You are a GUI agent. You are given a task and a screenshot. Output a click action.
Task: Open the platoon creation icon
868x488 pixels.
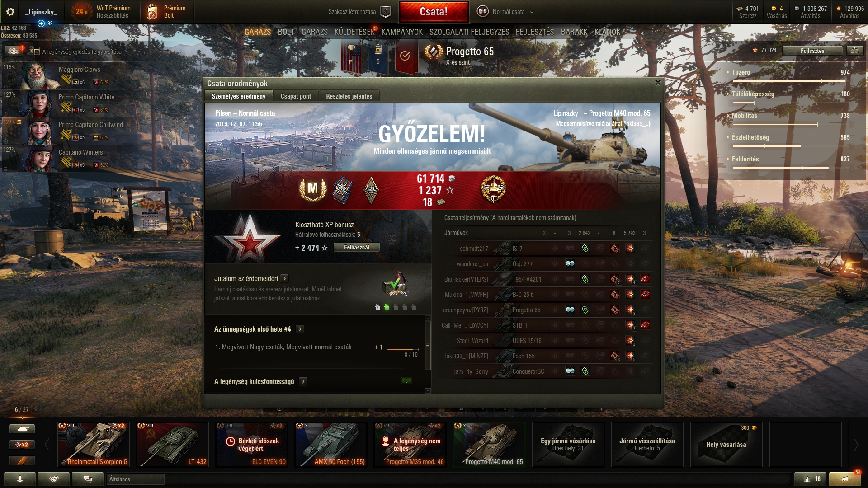click(x=386, y=12)
